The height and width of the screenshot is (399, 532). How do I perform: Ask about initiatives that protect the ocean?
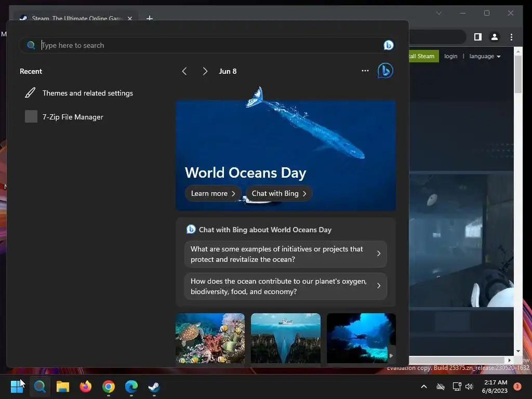pos(286,254)
